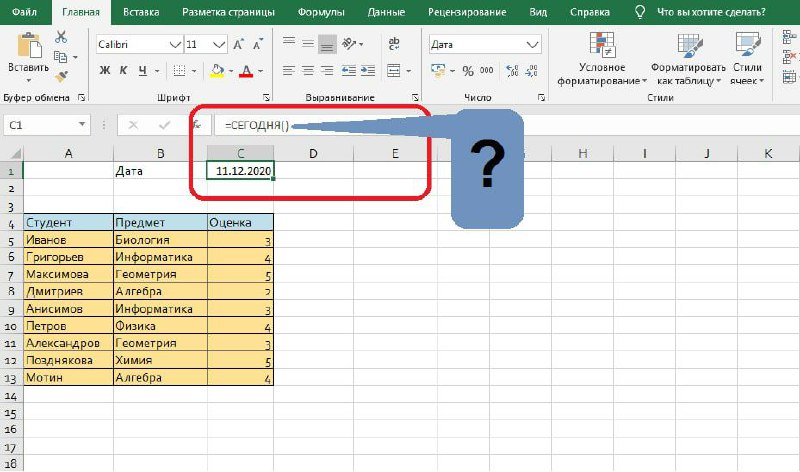Click the Merge cells icon
Image resolution: width=800 pixels, height=472 pixels.
click(393, 70)
